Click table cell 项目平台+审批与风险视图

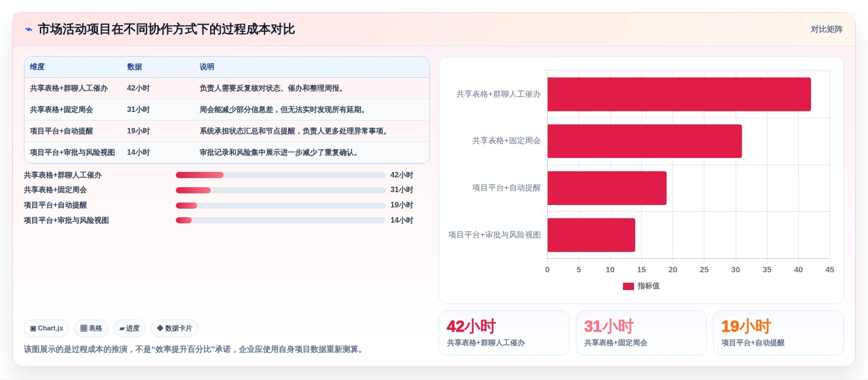coord(72,153)
